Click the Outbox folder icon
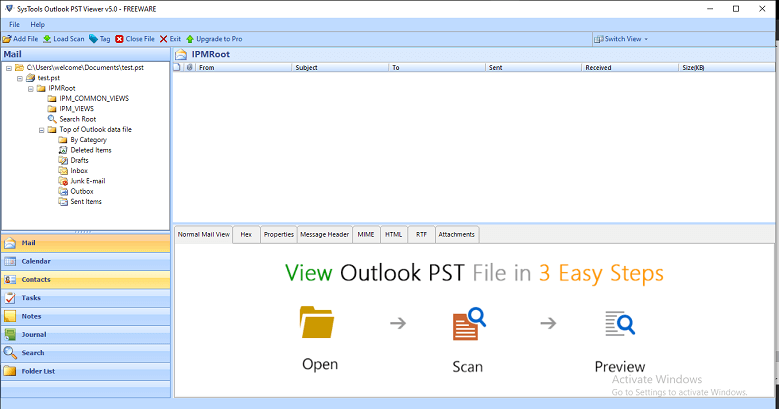Viewport: 779px width, 409px height. click(x=63, y=191)
